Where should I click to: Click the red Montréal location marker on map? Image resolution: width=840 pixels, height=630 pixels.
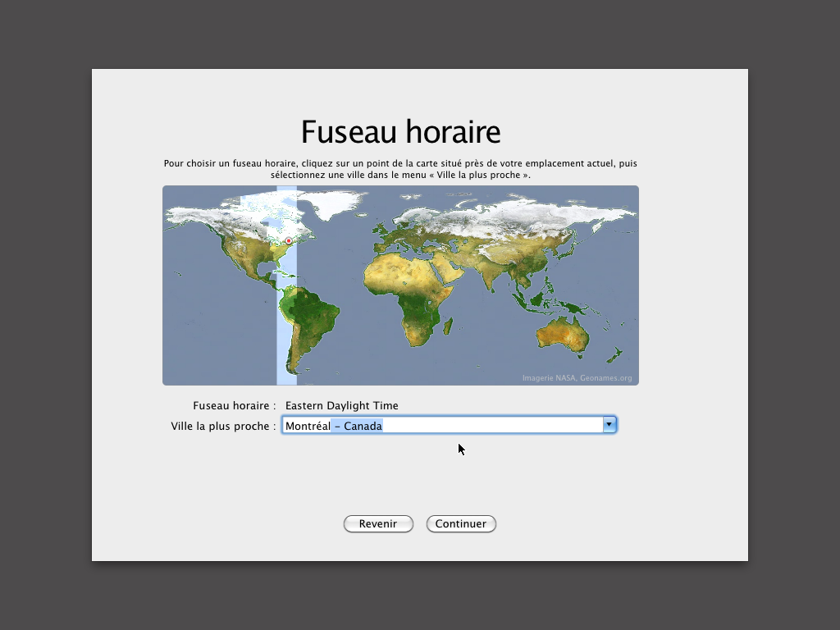[x=289, y=241]
